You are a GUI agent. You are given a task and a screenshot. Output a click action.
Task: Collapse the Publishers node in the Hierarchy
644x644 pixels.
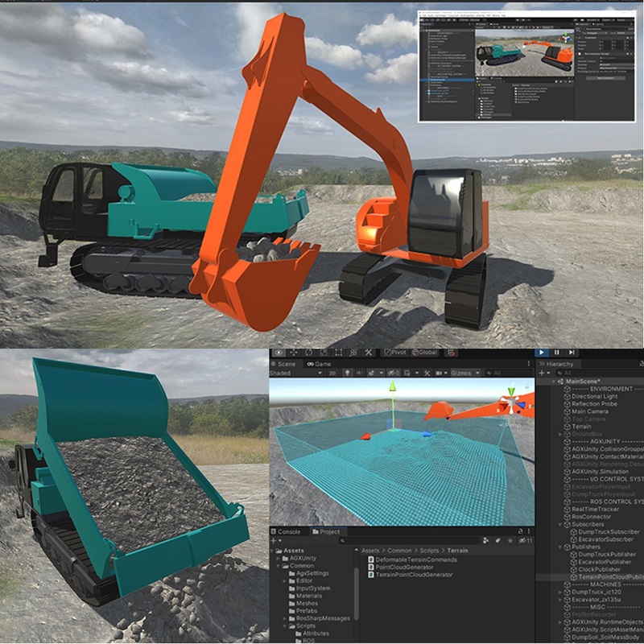pos(560,547)
